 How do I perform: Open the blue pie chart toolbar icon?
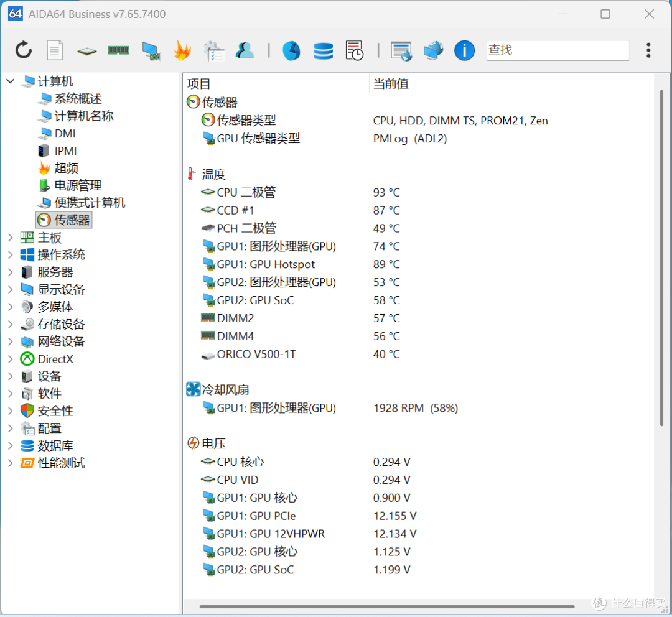(291, 50)
